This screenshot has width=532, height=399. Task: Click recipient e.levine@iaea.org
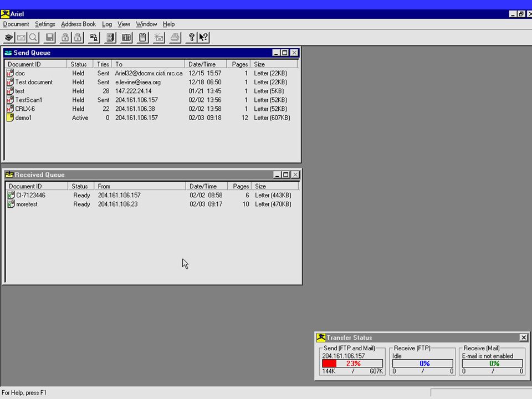pos(138,82)
